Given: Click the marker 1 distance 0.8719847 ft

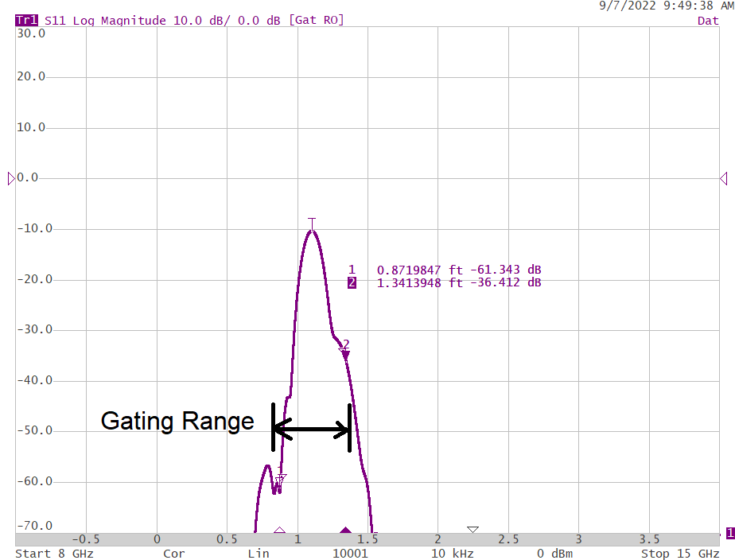Looking at the screenshot, I should 419,270.
